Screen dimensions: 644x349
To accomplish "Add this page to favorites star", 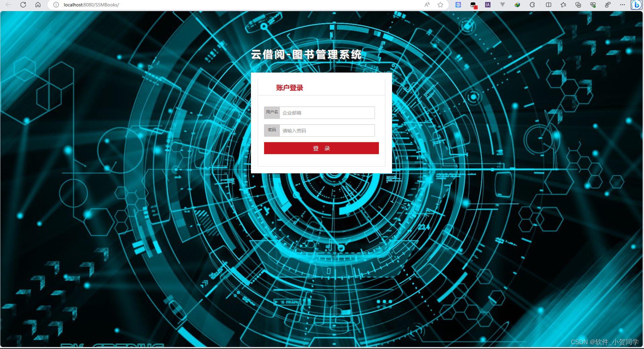I will click(440, 5).
